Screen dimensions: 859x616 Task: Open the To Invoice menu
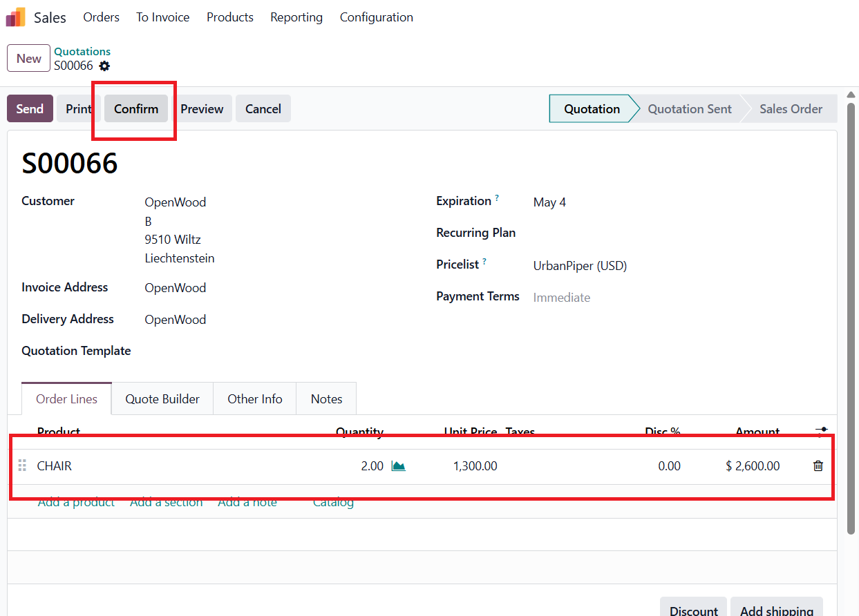(x=162, y=17)
